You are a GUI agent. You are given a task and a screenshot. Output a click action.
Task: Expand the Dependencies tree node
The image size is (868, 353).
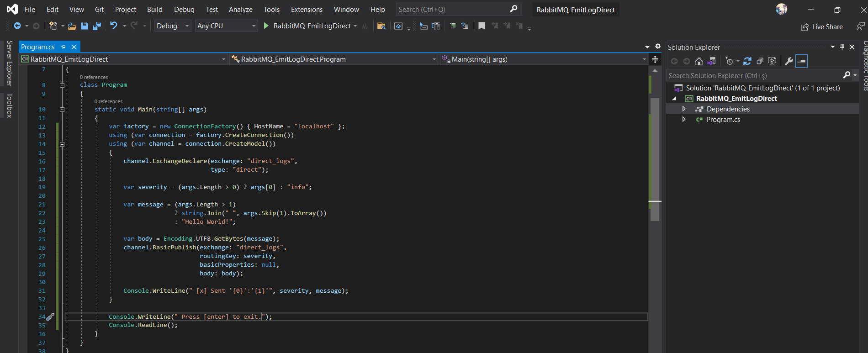tap(684, 109)
